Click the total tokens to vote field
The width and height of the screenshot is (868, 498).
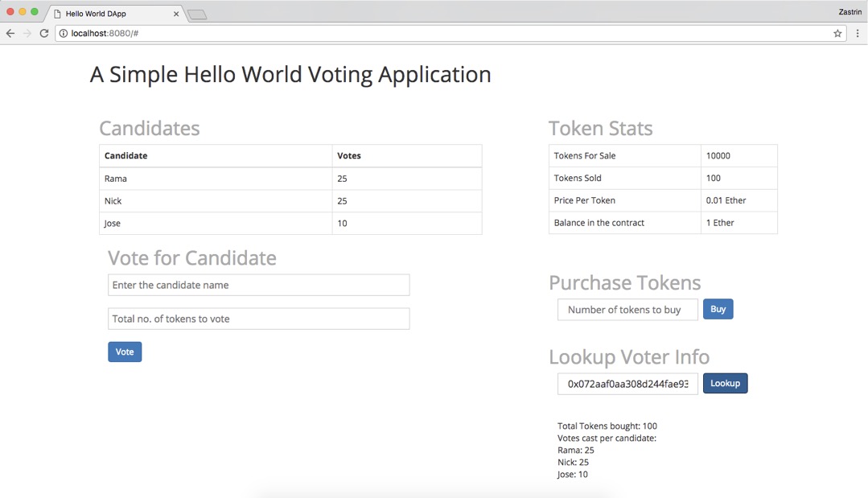[258, 319]
